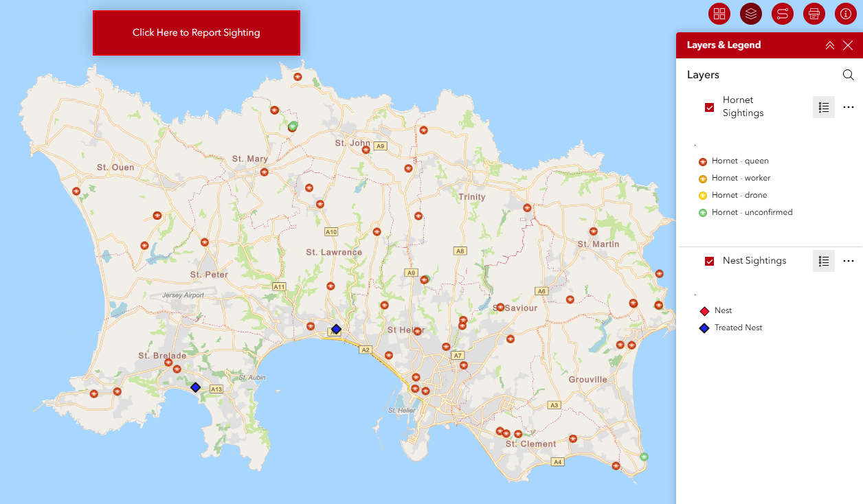Open Hornet Sightings more options menu
The height and width of the screenshot is (504, 863).
point(849,107)
